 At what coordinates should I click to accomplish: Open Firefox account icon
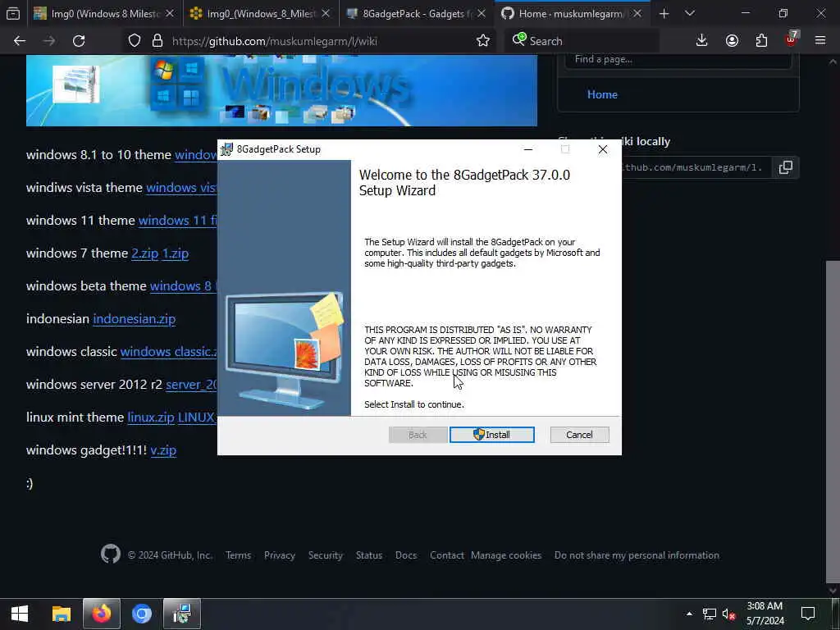point(732,41)
